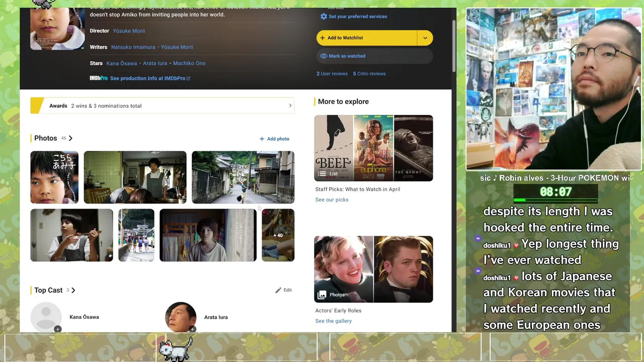Screen dimensions: 644x362
Task: Click Kana Ōsawa placeholder avatar
Action: pyautogui.click(x=46, y=317)
